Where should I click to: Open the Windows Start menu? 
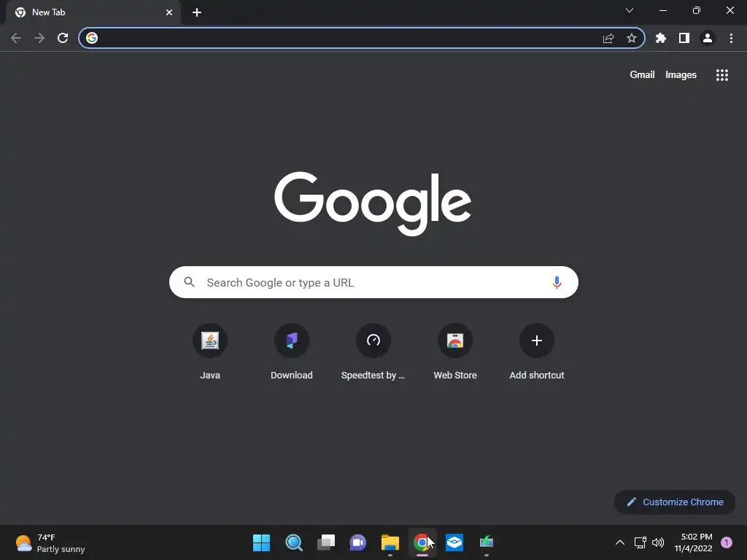[x=261, y=542]
